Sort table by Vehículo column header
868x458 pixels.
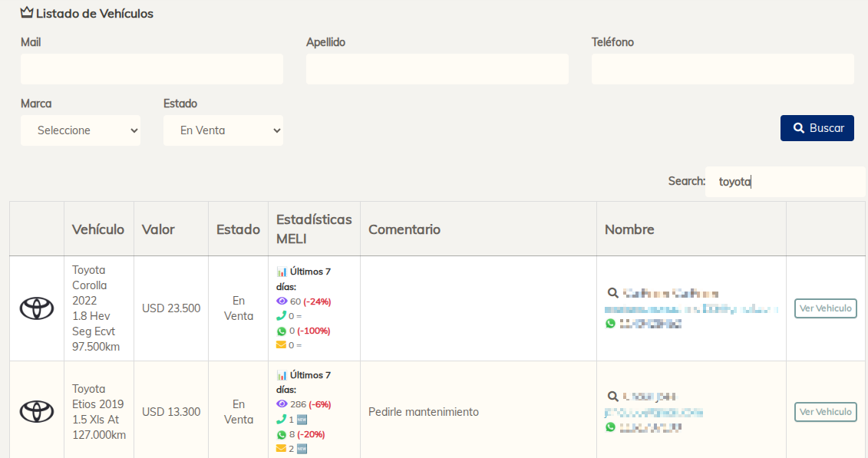[x=98, y=229]
